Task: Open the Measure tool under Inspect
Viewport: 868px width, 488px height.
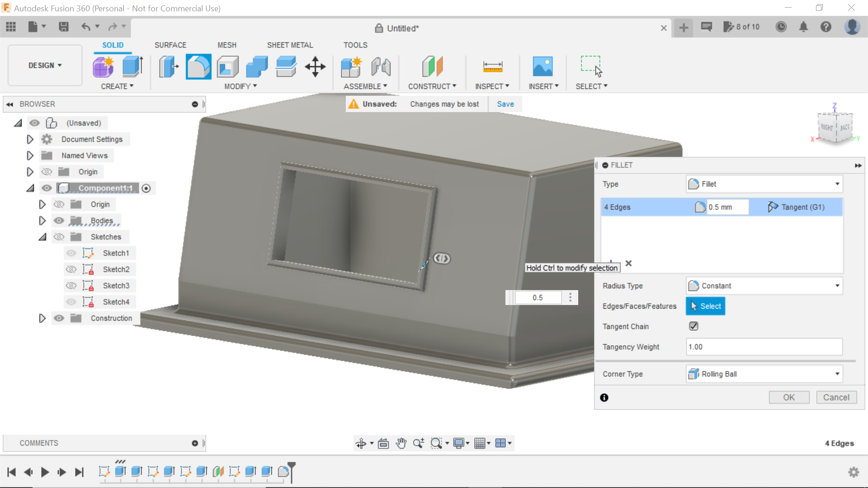Action: point(492,66)
